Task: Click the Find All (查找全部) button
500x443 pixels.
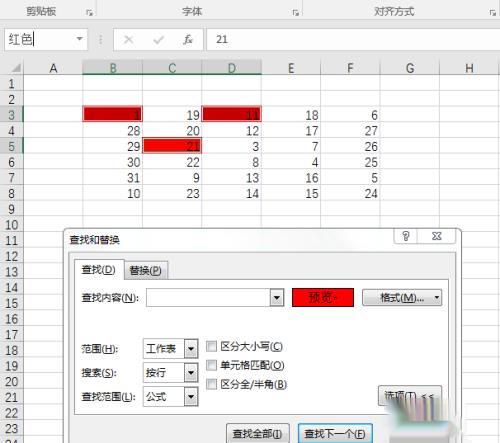Action: click(x=257, y=434)
